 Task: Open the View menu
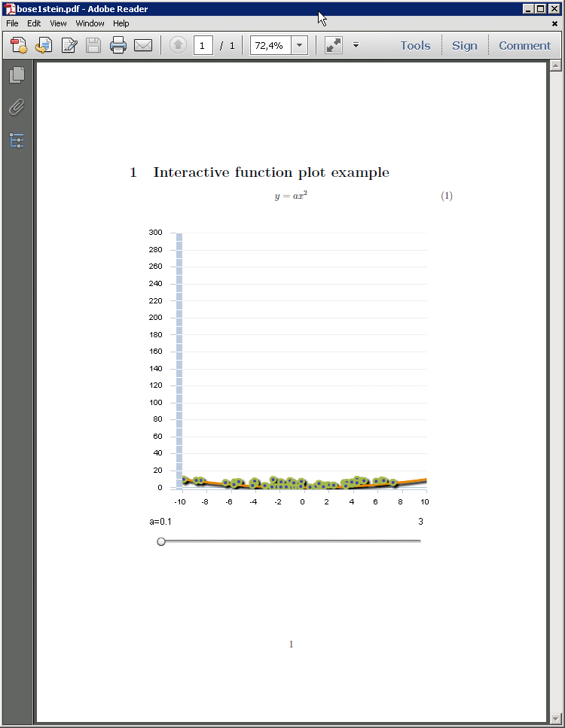(58, 23)
